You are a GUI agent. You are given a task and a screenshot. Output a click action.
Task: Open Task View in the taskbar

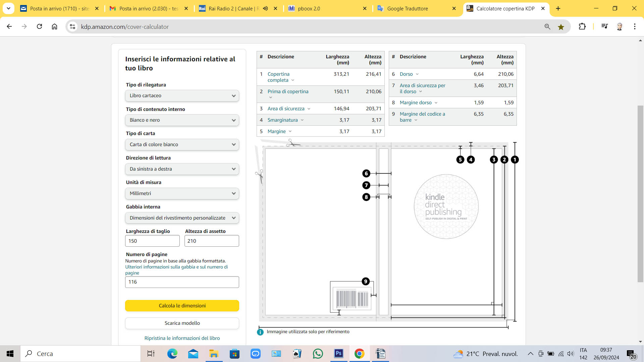coord(151,354)
